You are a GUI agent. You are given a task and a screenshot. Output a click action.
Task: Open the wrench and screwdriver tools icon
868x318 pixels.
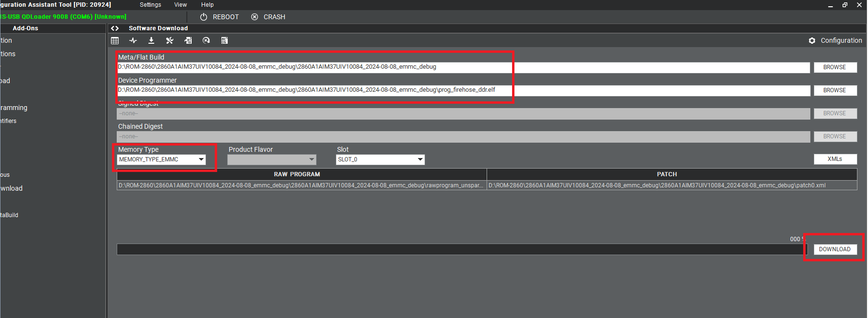(x=170, y=40)
